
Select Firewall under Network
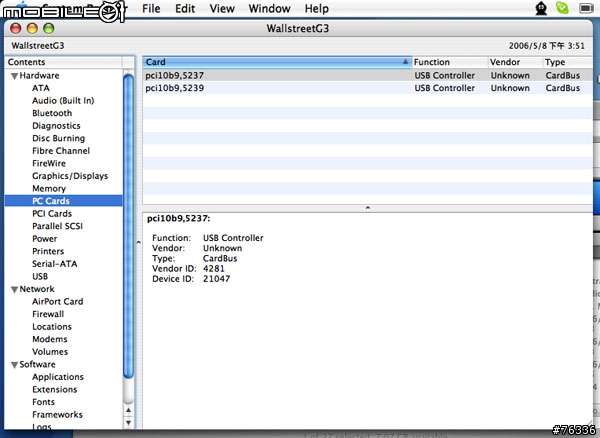(x=48, y=314)
